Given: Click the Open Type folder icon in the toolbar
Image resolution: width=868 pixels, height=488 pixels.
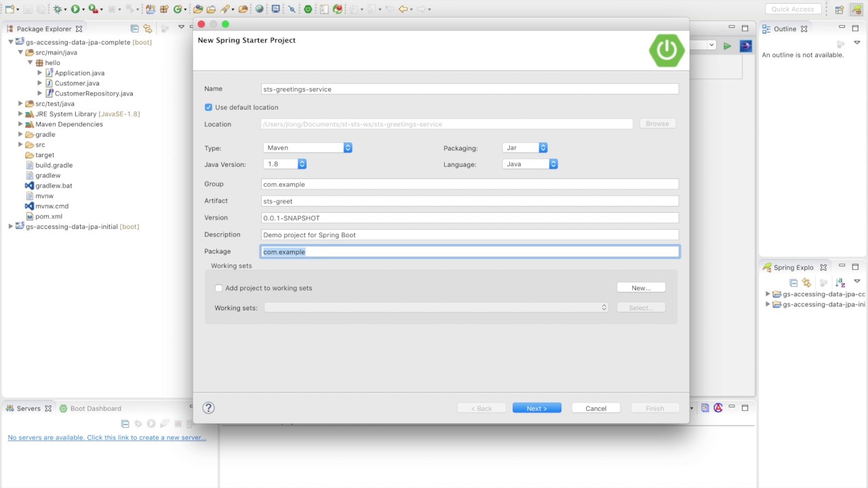Looking at the screenshot, I should [x=197, y=9].
